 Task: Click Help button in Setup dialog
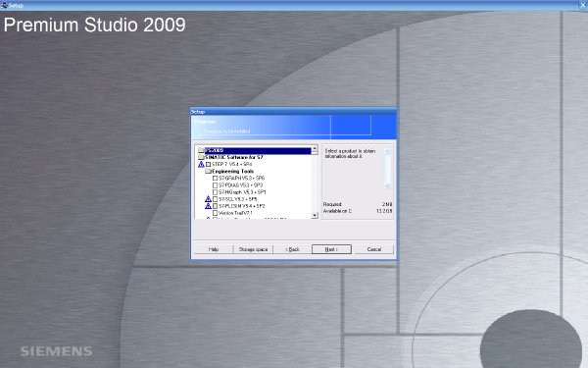[213, 249]
